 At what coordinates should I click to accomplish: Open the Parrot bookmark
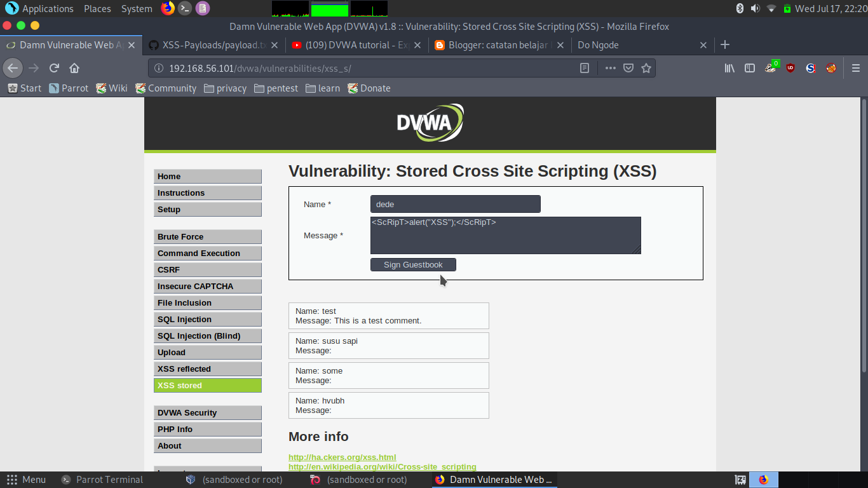click(69, 88)
